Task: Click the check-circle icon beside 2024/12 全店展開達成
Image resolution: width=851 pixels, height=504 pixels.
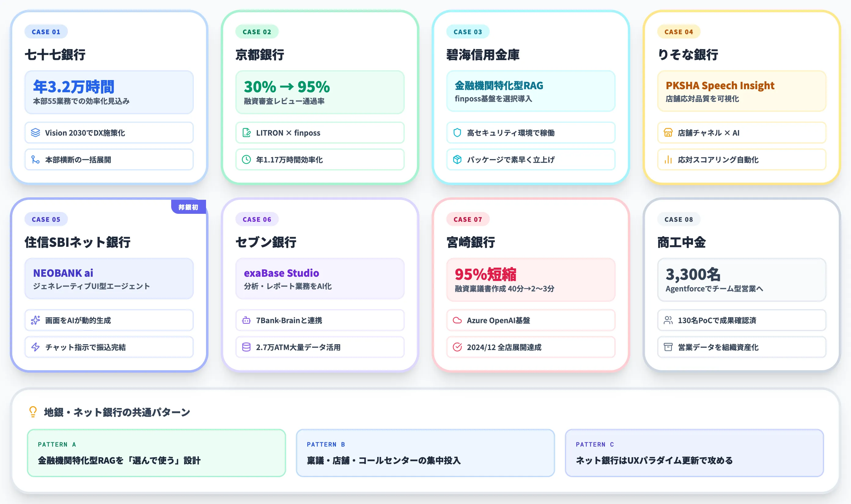Action: [458, 347]
